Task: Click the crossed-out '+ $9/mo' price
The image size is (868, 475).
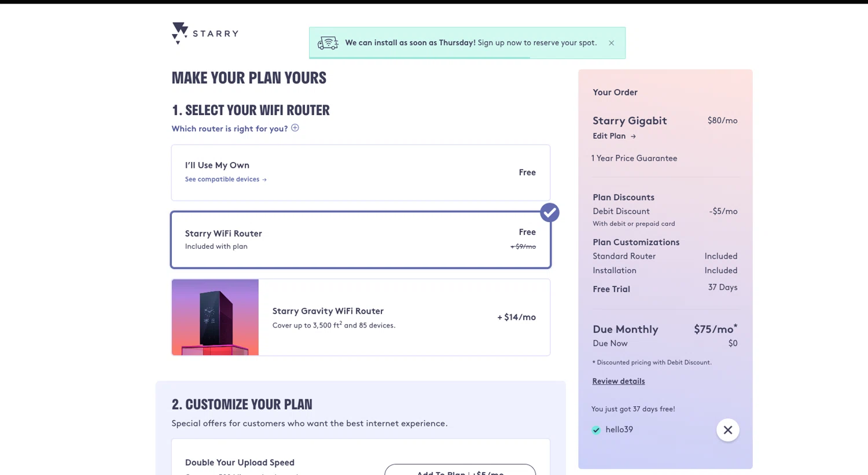Action: 523,246
